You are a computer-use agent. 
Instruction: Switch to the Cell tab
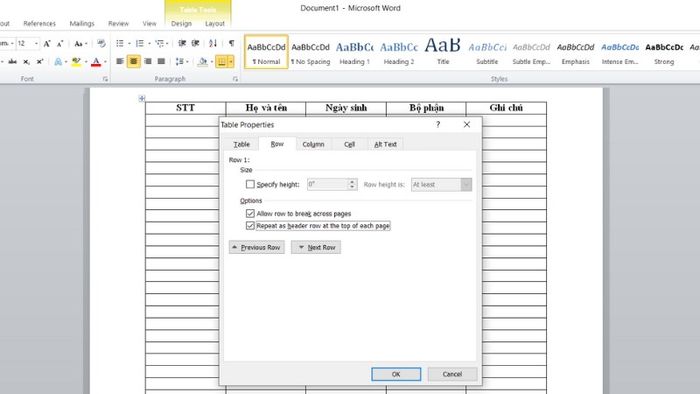click(x=350, y=144)
